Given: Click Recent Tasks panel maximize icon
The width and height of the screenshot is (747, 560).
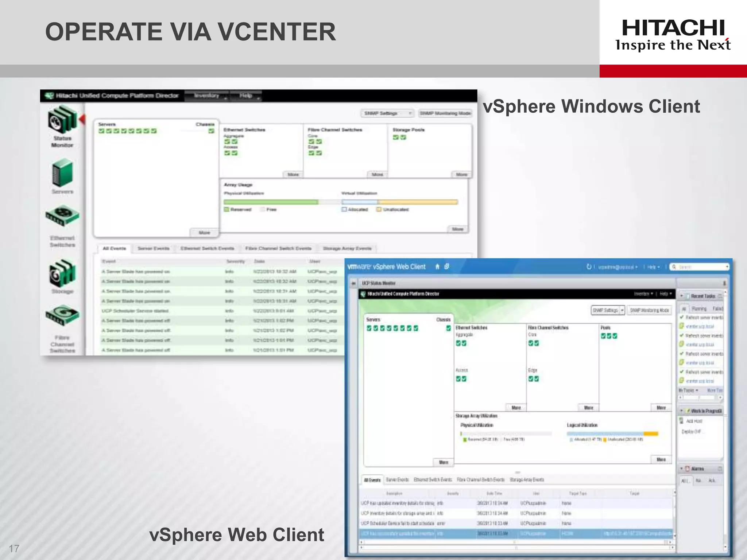Looking at the screenshot, I should [720, 296].
